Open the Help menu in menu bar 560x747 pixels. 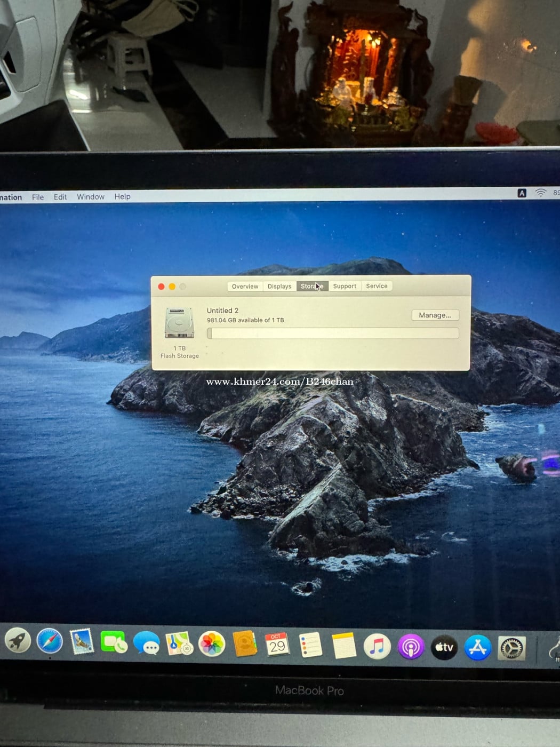pos(122,197)
